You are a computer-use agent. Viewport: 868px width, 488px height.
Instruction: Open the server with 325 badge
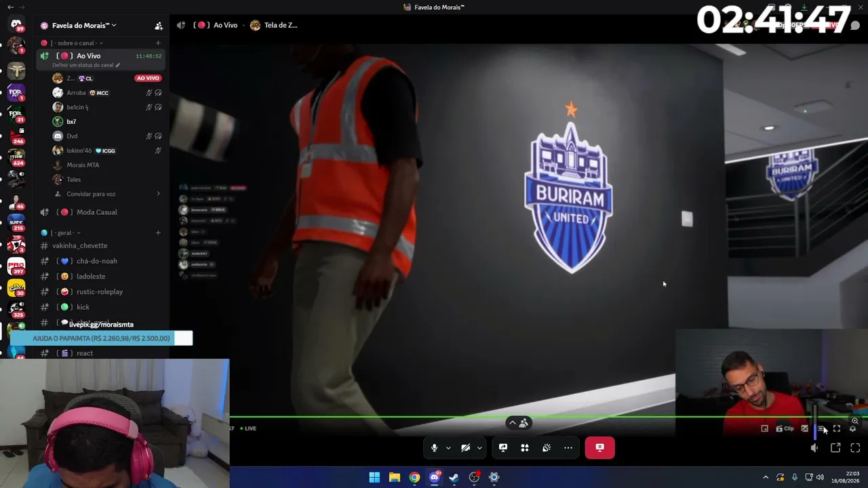point(16,309)
